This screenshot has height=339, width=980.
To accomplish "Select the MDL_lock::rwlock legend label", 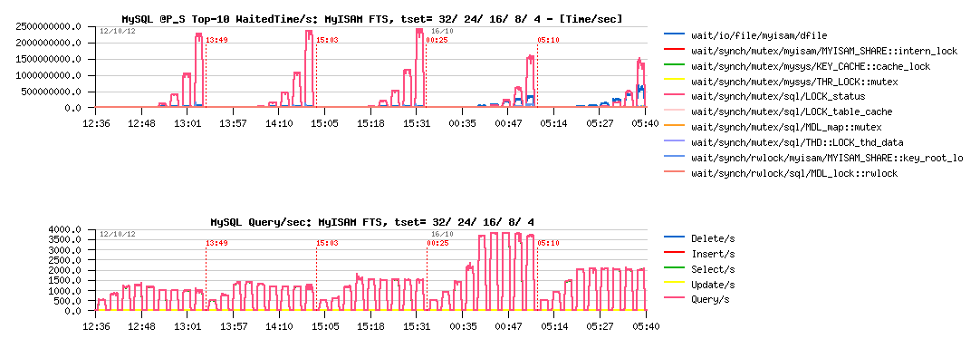I will click(795, 173).
